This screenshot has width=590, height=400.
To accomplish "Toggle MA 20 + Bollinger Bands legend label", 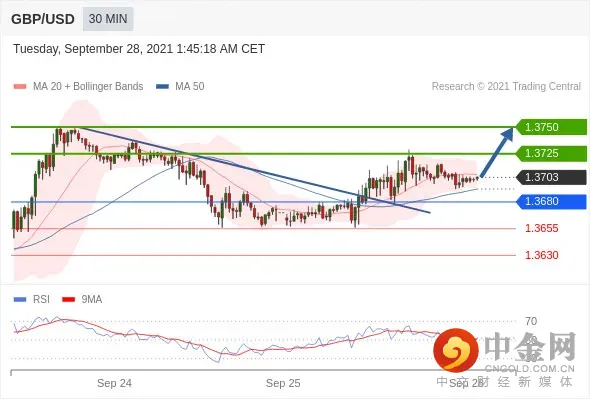I will [88, 87].
